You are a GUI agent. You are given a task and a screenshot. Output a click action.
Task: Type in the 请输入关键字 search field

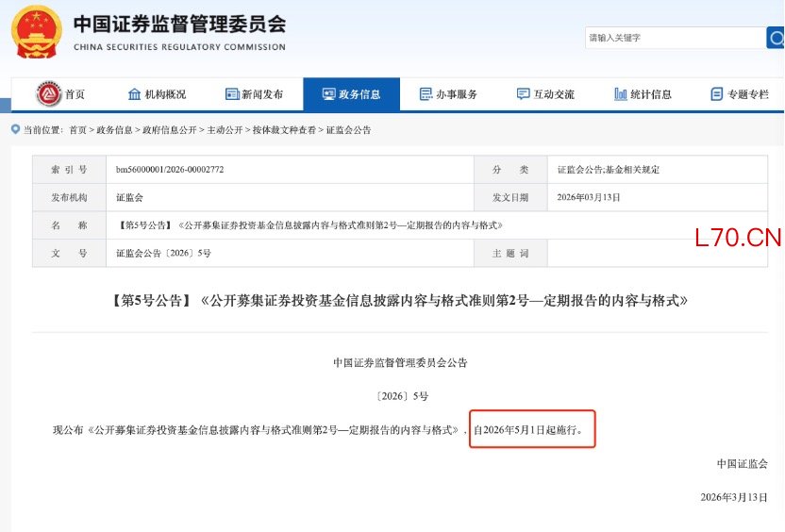pos(673,38)
